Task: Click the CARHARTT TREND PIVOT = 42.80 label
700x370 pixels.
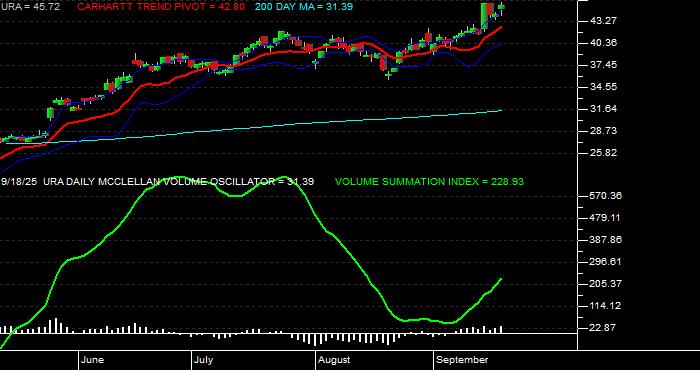Action: pos(161,7)
